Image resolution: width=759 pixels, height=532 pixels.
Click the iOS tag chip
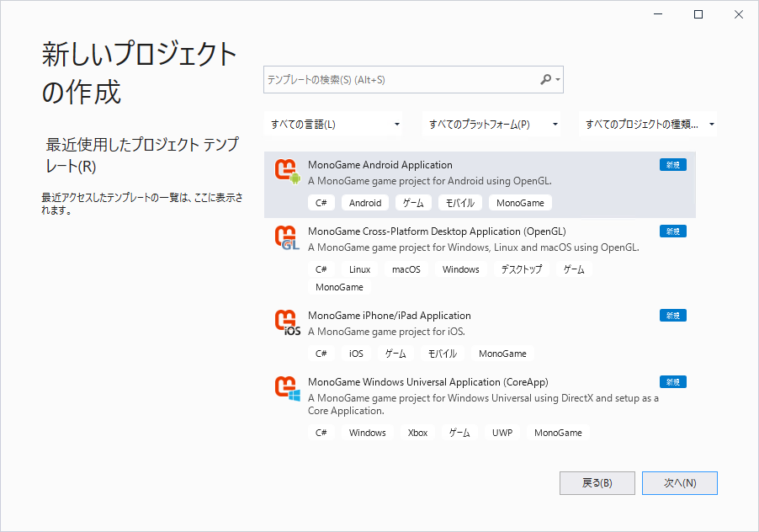point(356,354)
